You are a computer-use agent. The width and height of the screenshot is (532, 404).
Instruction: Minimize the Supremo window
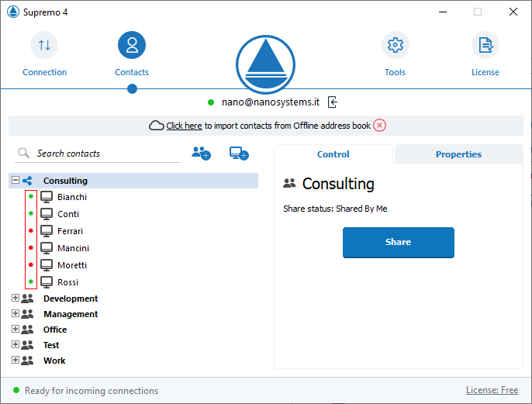(443, 12)
